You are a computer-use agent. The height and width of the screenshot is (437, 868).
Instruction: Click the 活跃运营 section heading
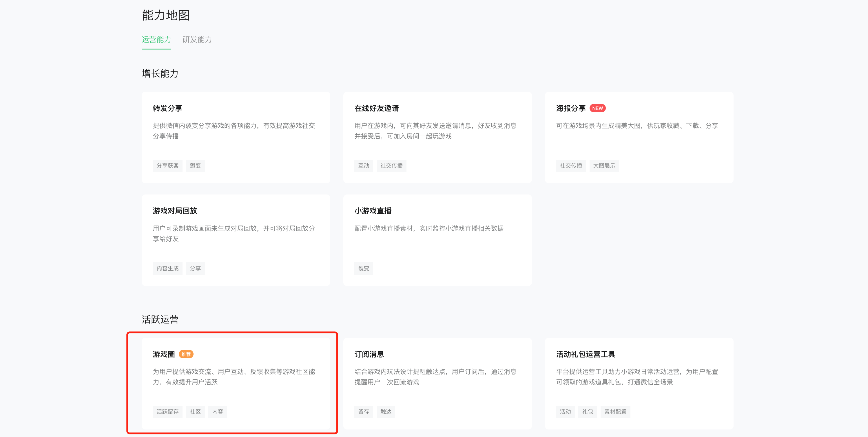160,320
